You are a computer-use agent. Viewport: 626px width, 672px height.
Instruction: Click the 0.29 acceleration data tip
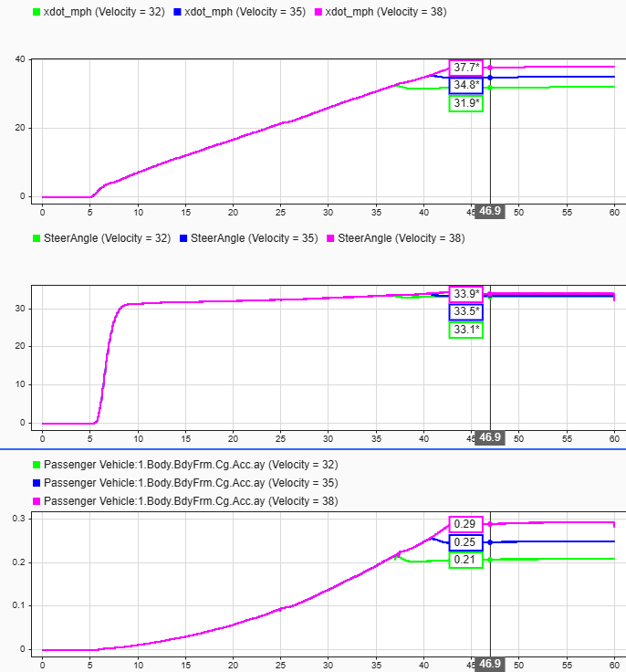(466, 524)
